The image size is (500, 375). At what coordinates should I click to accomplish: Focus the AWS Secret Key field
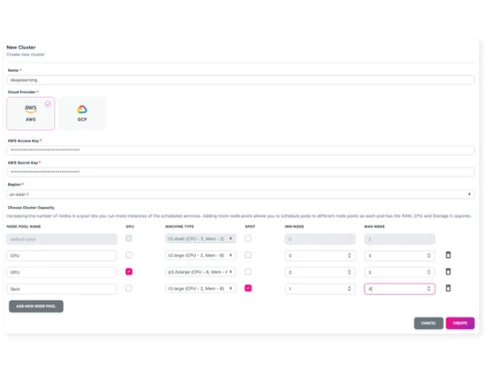[240, 172]
